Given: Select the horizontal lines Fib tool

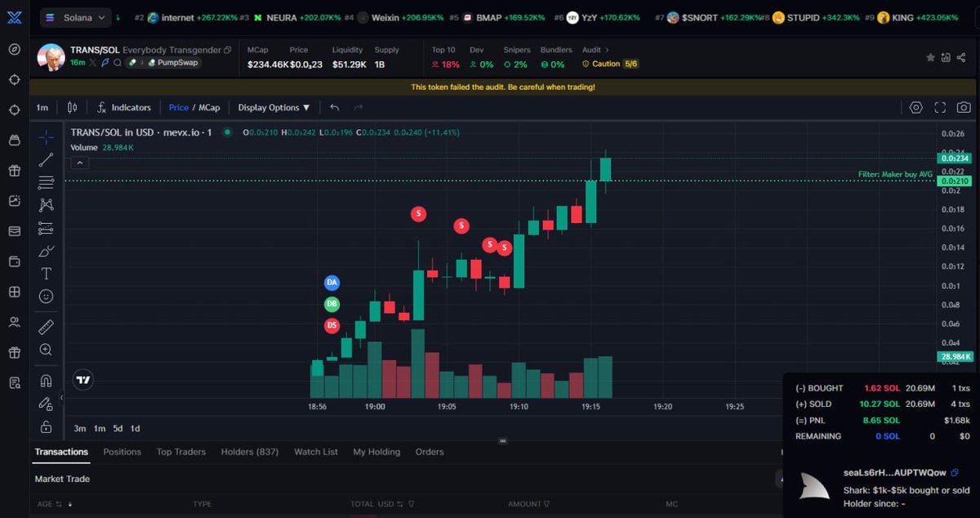Looking at the screenshot, I should (x=46, y=182).
